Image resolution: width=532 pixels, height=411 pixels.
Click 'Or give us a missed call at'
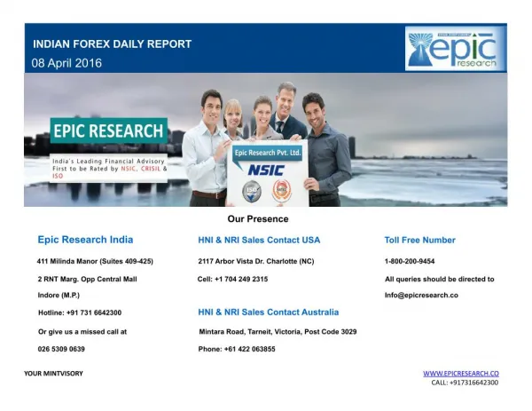[82, 332]
